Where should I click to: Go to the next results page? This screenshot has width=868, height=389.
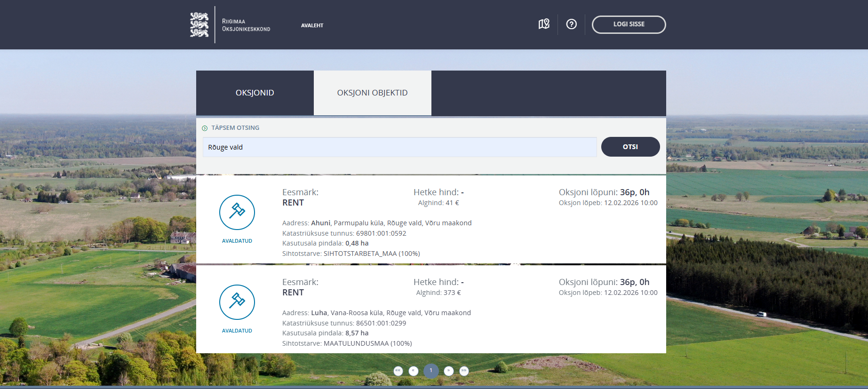click(x=448, y=371)
